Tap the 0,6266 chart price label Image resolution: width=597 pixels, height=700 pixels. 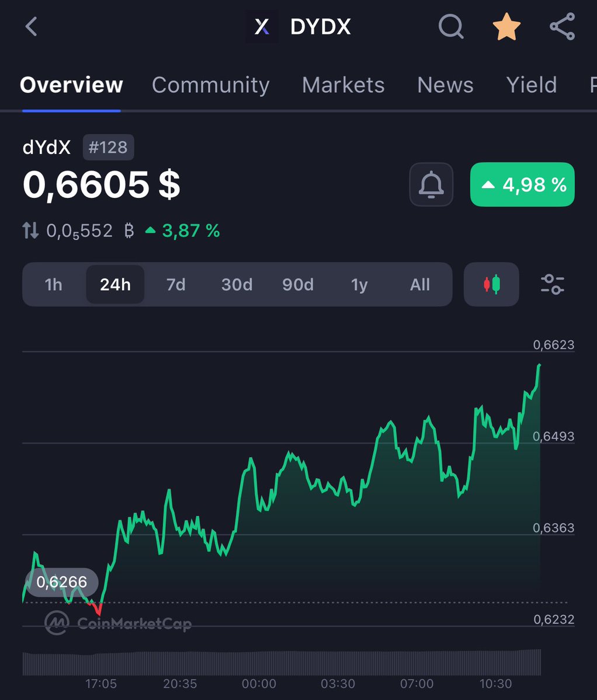[x=61, y=581]
